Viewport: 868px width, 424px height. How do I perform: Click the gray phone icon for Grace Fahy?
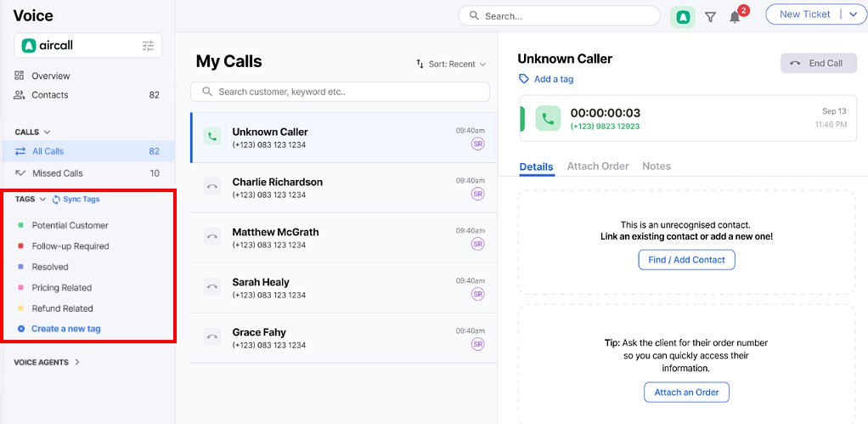pyautogui.click(x=212, y=336)
